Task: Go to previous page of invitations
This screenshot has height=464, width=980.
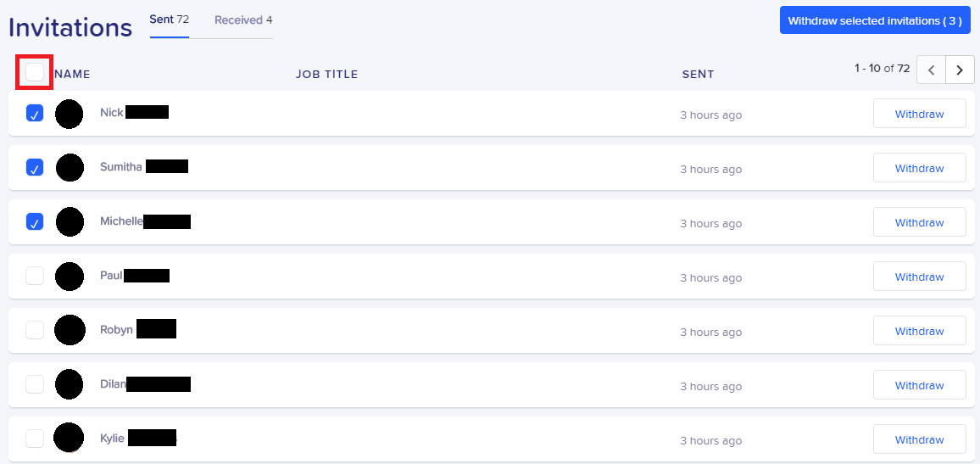Action: pos(931,70)
